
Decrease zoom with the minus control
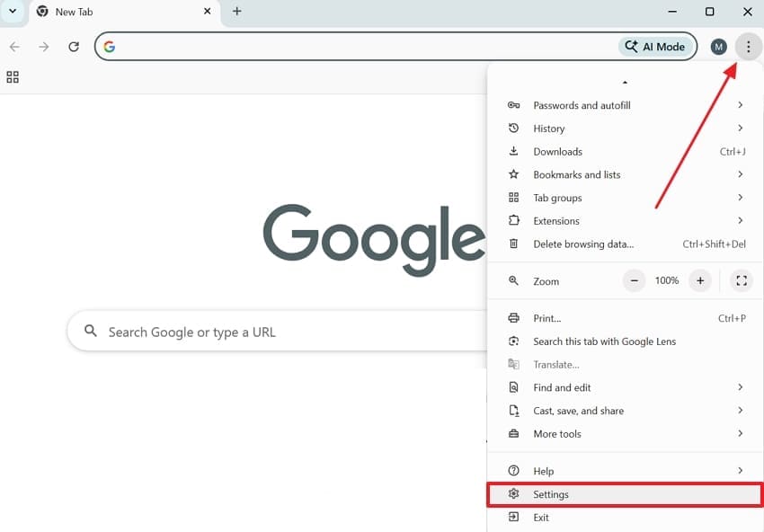point(634,280)
